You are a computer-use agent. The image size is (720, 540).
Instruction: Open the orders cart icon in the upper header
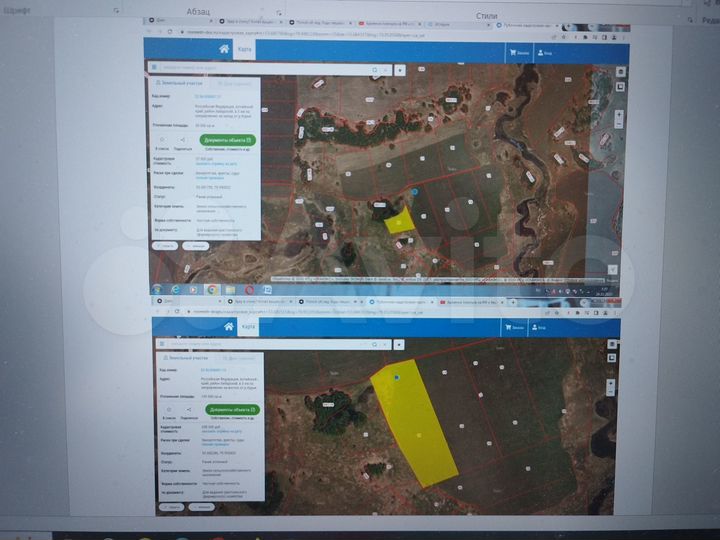(x=514, y=52)
